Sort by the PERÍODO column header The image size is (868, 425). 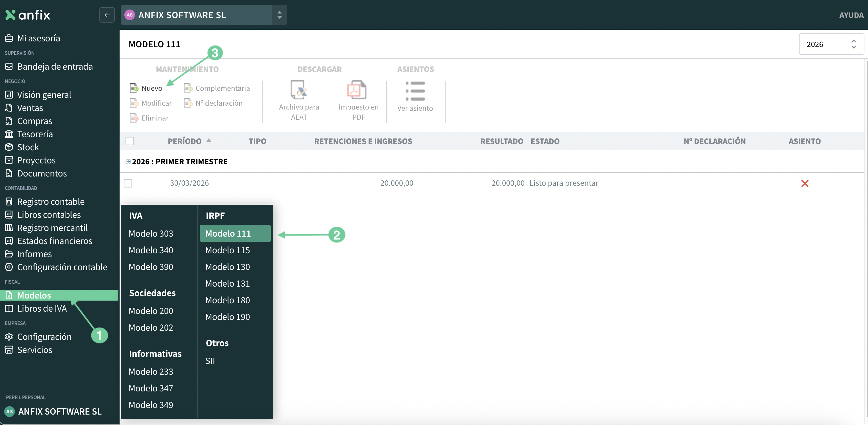[x=185, y=141]
